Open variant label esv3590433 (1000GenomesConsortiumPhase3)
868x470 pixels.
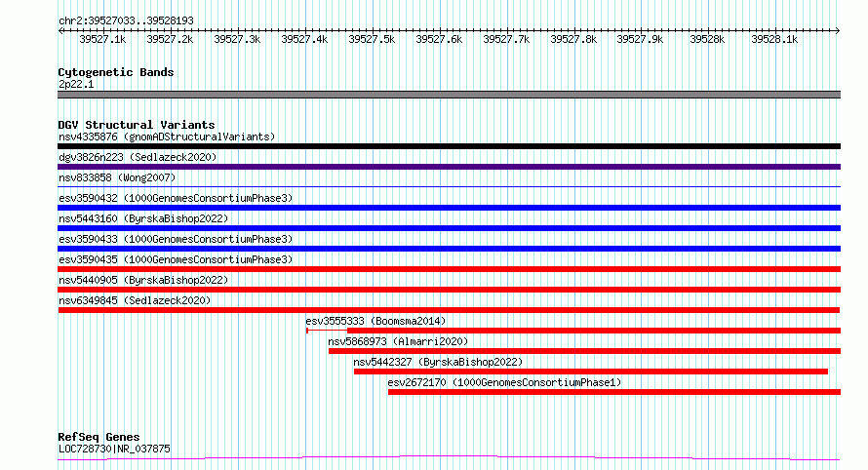176,239
